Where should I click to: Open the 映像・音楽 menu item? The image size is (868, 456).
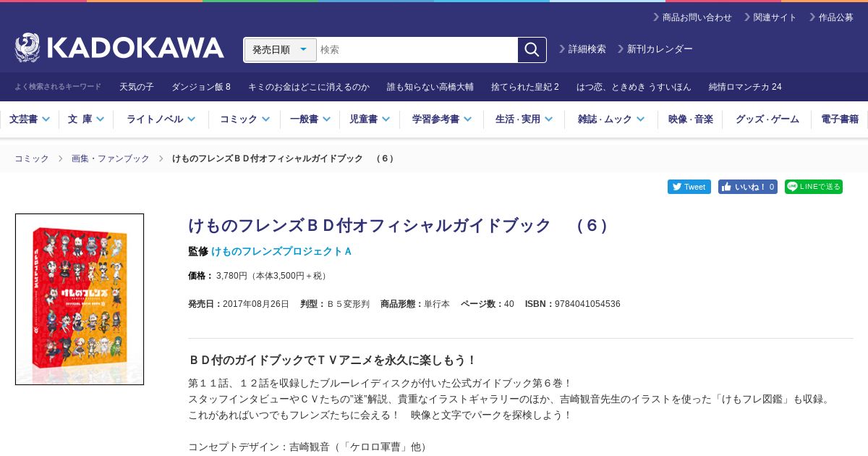coord(690,119)
